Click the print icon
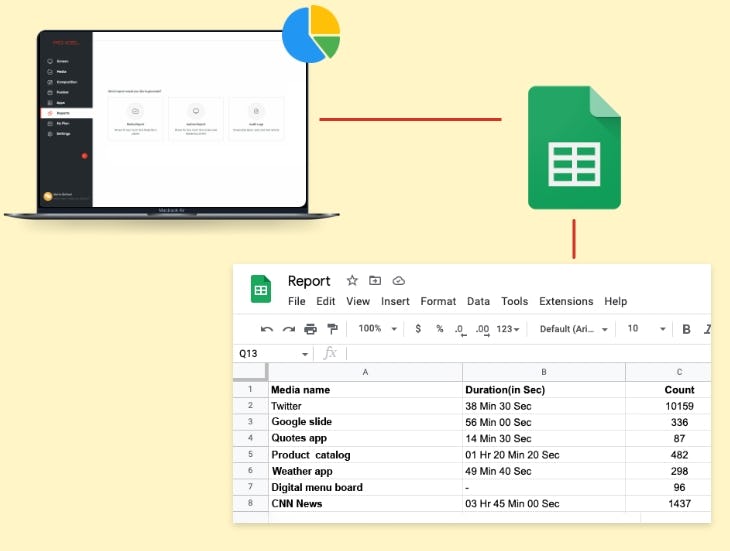This screenshot has height=551, width=730. (310, 329)
